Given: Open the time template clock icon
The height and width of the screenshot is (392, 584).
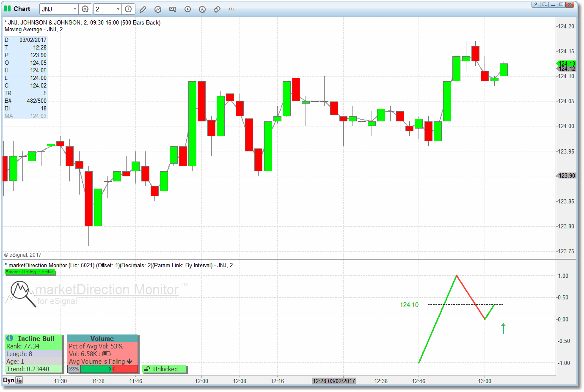Looking at the screenshot, I should point(128,9).
